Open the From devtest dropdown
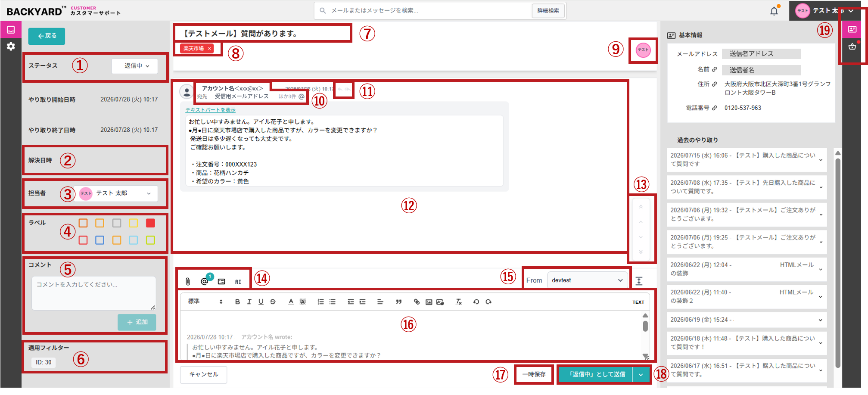The image size is (868, 395). 588,280
